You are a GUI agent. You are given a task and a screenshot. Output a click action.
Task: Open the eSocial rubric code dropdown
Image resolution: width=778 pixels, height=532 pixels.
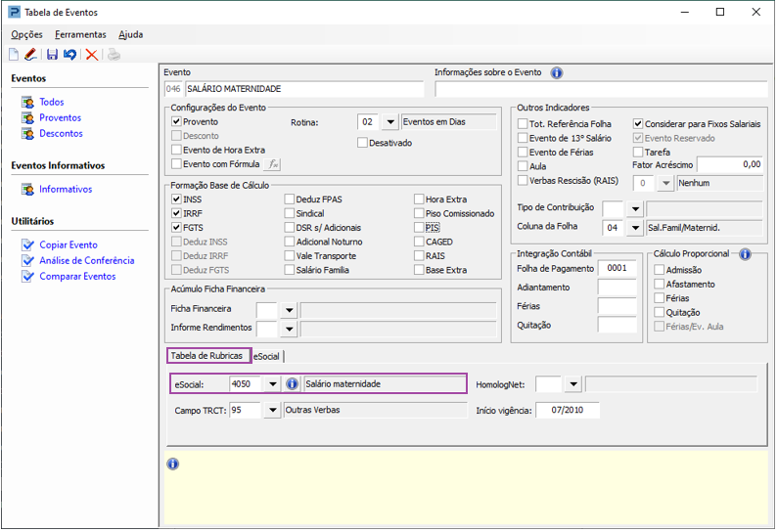272,383
